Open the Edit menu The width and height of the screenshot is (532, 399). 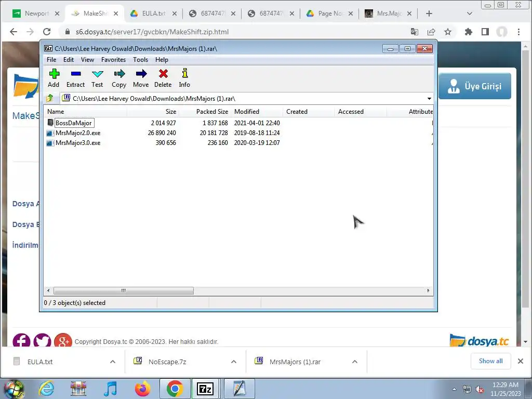tap(69, 60)
